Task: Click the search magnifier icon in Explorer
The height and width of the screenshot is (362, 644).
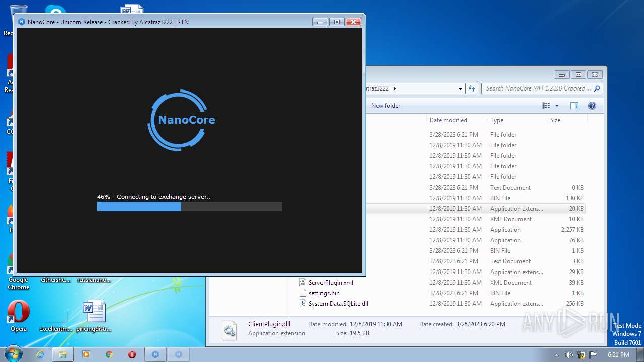Action: click(597, 88)
